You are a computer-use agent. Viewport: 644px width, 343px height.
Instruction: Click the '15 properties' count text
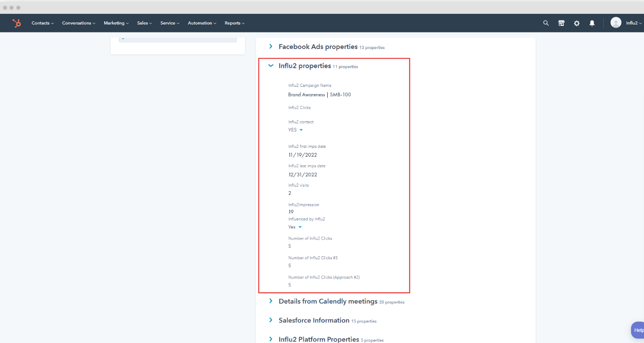point(364,321)
